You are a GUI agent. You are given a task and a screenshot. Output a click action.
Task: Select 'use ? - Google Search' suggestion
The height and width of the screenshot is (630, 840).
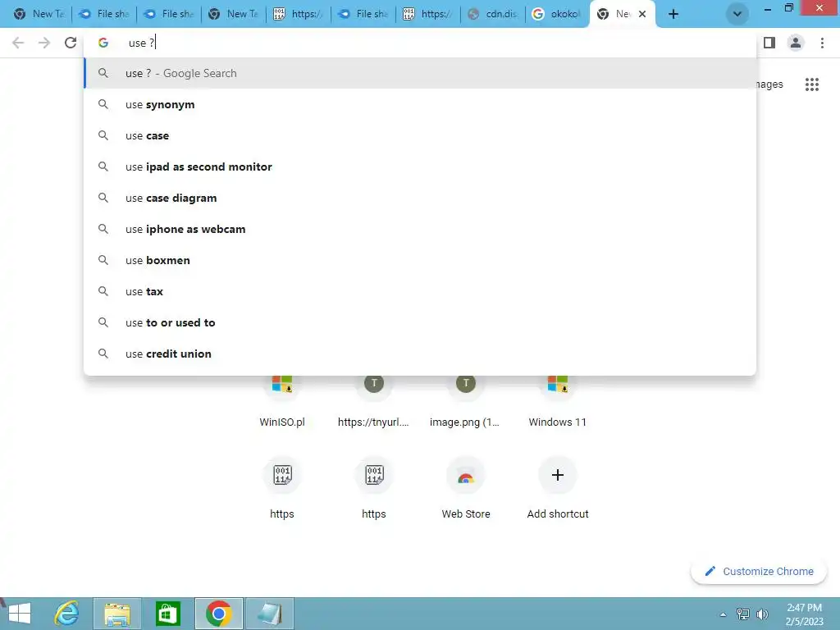coord(420,73)
